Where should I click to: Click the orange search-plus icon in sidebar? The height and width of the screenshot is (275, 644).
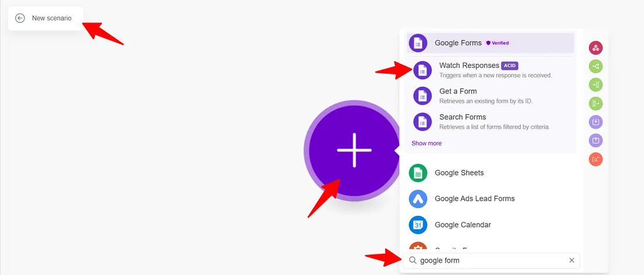point(595,159)
